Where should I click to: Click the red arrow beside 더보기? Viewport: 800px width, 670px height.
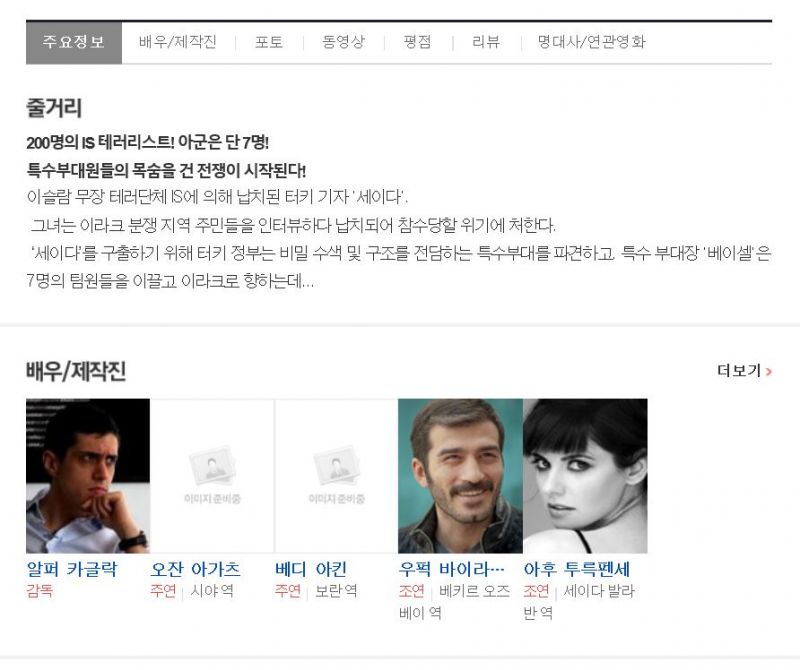pos(769,371)
